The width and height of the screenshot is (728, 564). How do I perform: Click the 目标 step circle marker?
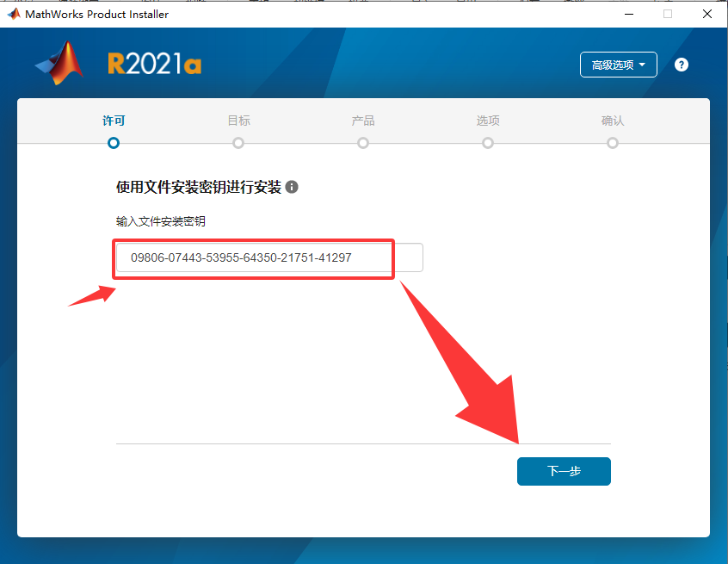[238, 143]
